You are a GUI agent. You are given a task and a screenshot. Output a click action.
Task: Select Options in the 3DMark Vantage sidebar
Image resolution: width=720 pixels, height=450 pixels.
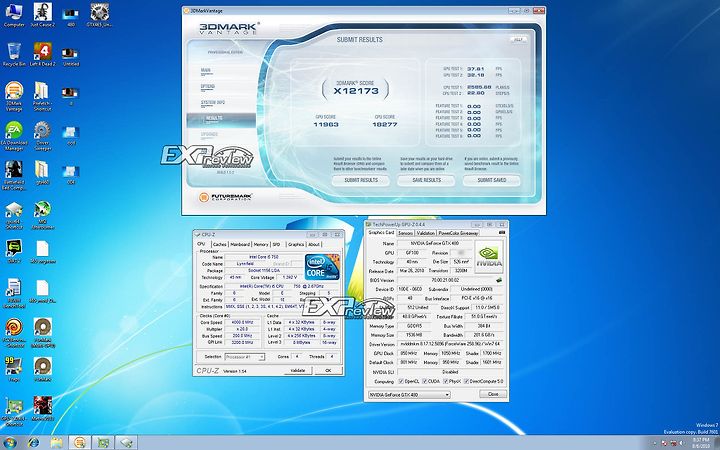[x=208, y=86]
